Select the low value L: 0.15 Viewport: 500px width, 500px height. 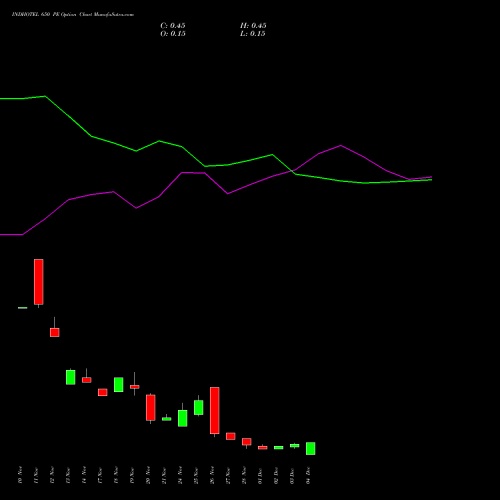(x=253, y=34)
